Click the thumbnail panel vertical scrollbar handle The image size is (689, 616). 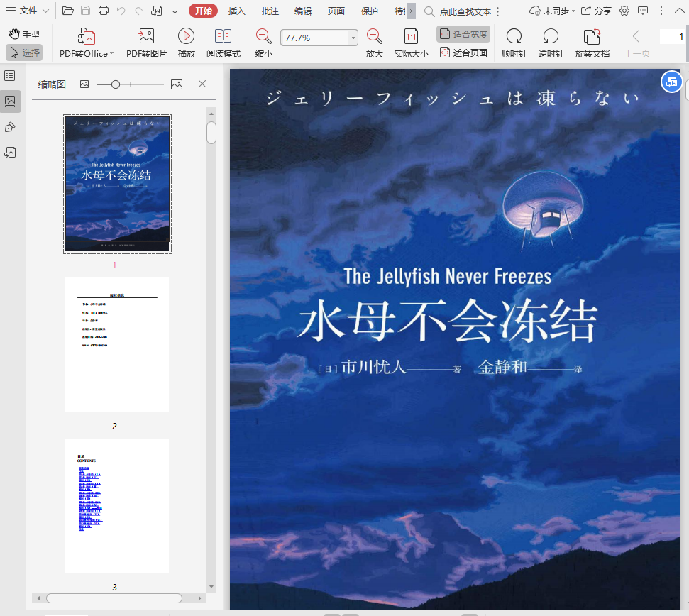[x=211, y=133]
